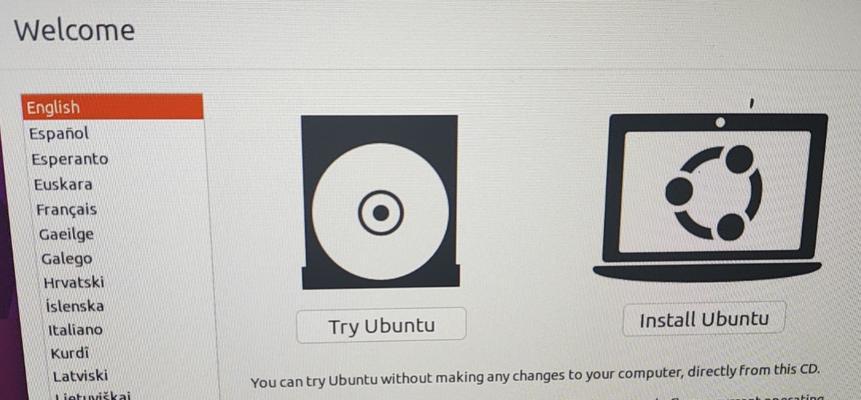This screenshot has width=861, height=400.
Task: Click the CD disc icon above Try Ubuntu
Action: point(380,202)
